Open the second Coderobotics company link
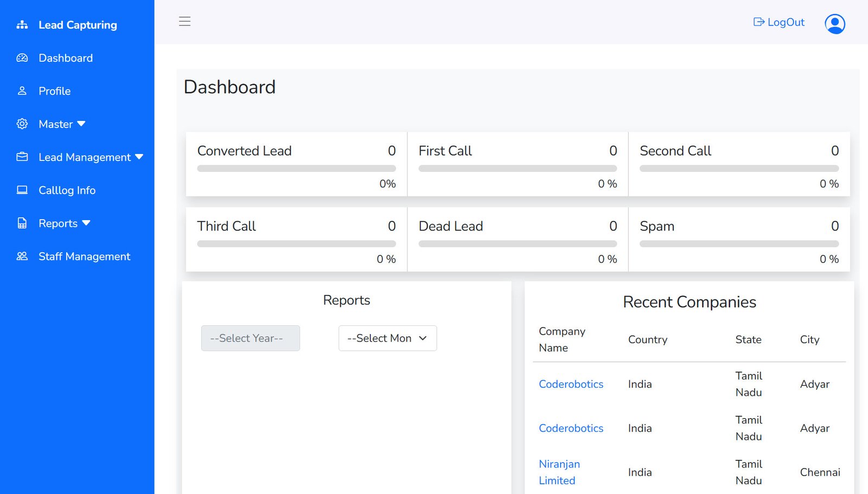 coord(571,428)
